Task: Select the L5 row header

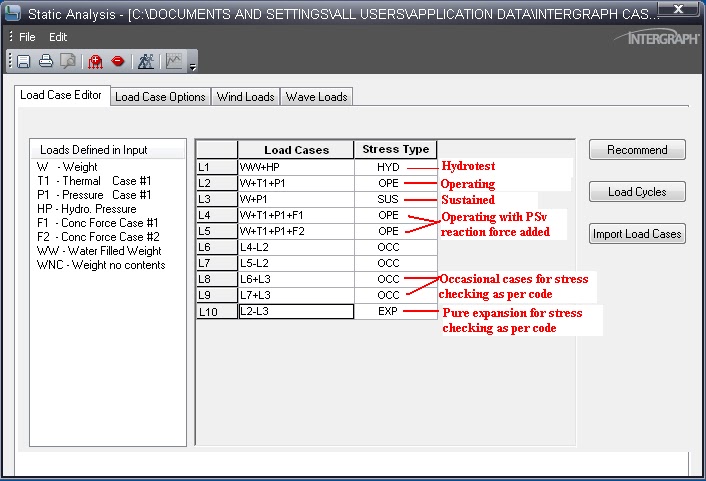Action: pos(217,231)
